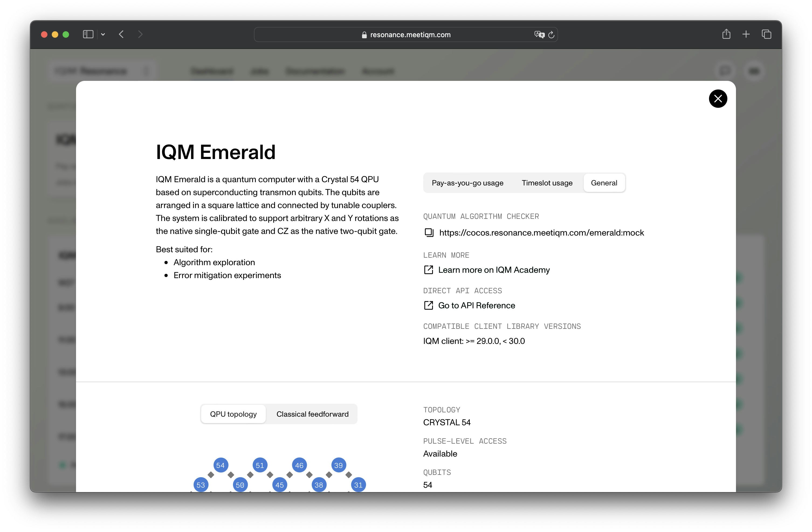
Task: Close the IQM Emerald details dialog
Action: click(x=718, y=99)
